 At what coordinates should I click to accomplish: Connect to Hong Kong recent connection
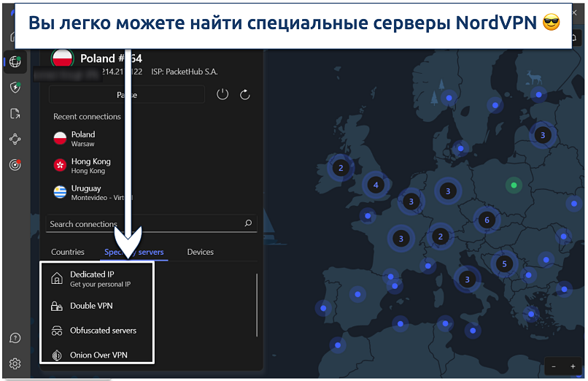click(90, 166)
